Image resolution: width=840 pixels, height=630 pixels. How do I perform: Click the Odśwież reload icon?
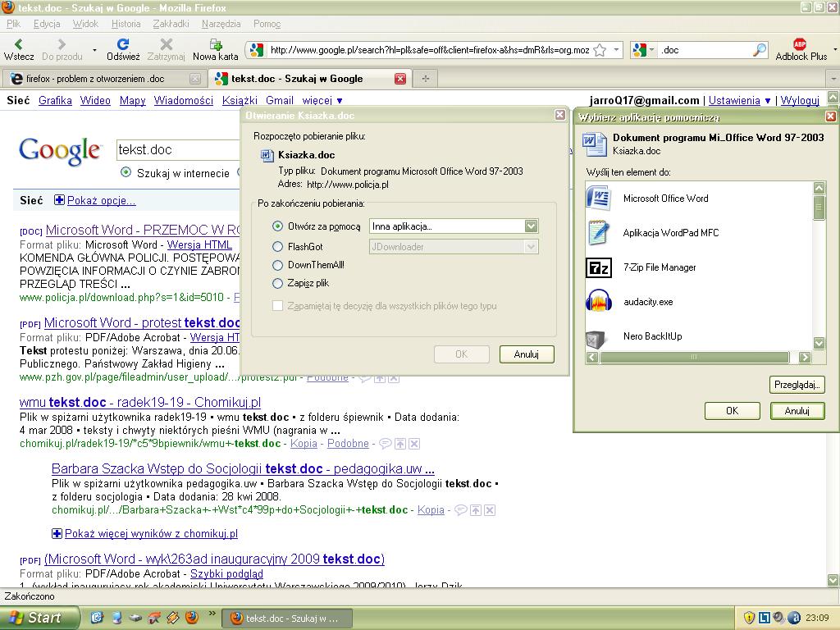point(123,44)
